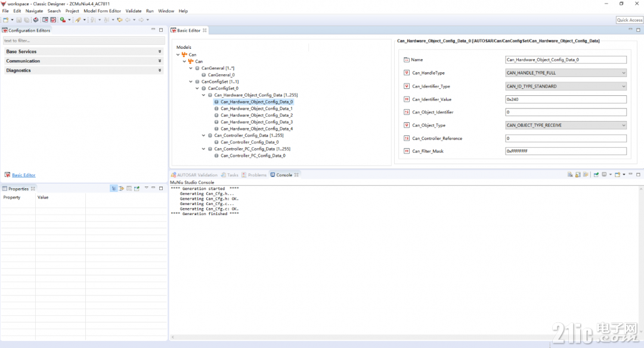Open the Validate menu
Image resolution: width=644 pixels, height=348 pixels.
pos(134,11)
